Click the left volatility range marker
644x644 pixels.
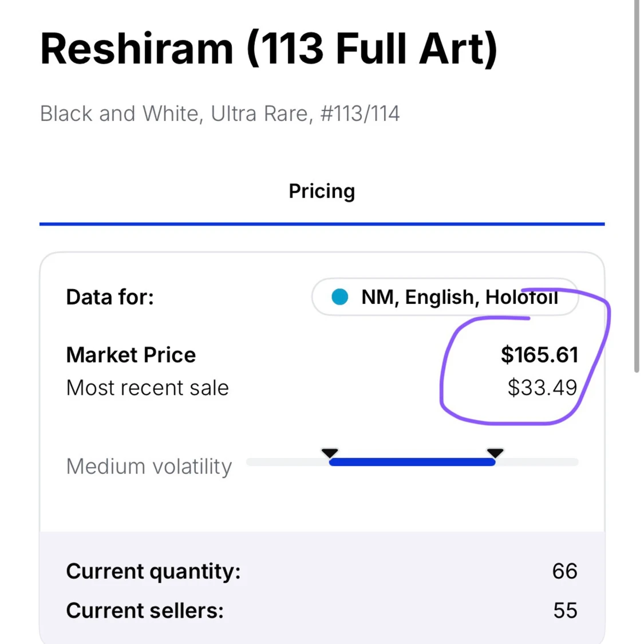[330, 453]
